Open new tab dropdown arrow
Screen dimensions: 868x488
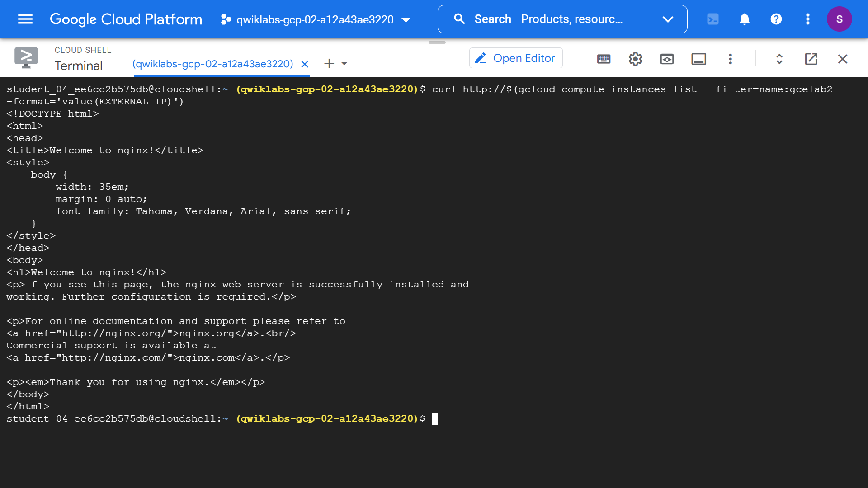(344, 64)
